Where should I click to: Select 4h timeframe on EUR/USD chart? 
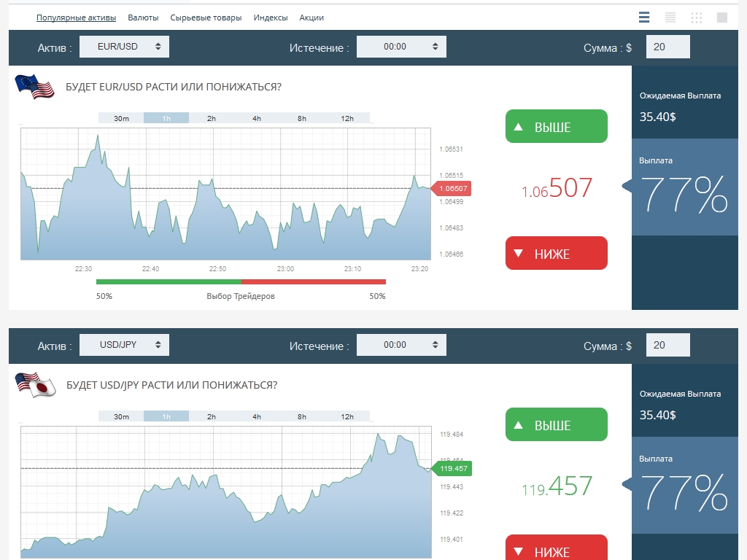[257, 118]
